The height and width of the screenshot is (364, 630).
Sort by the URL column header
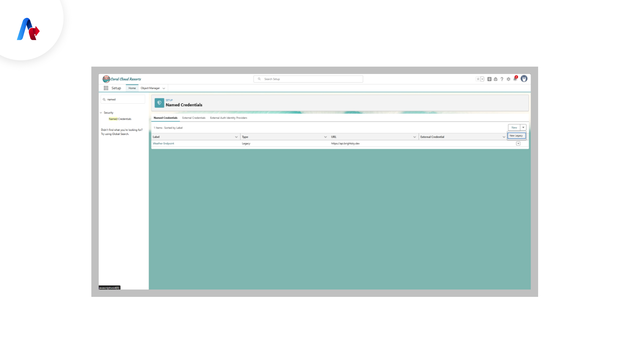click(x=334, y=137)
